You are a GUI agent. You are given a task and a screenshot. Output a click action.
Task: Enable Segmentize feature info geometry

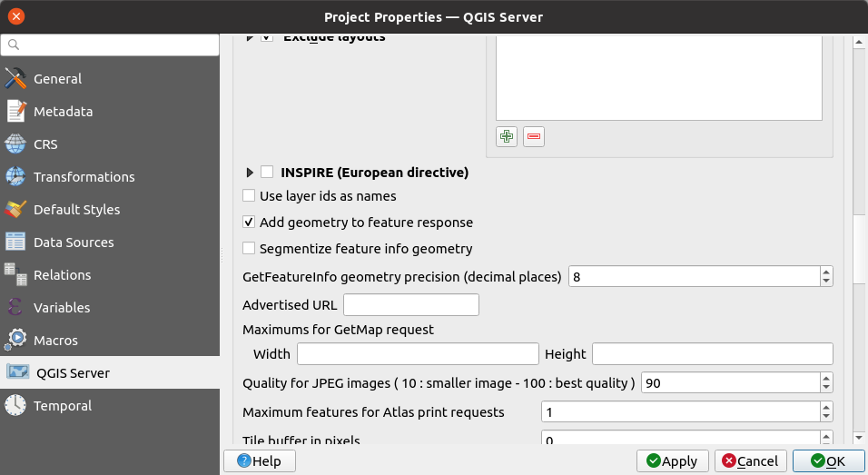click(x=249, y=249)
